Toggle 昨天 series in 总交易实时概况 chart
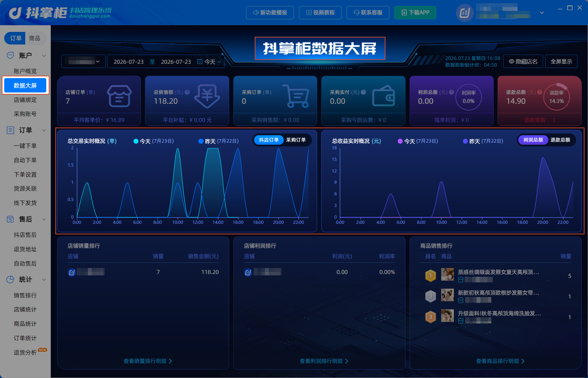The height and width of the screenshot is (378, 588). click(x=218, y=141)
